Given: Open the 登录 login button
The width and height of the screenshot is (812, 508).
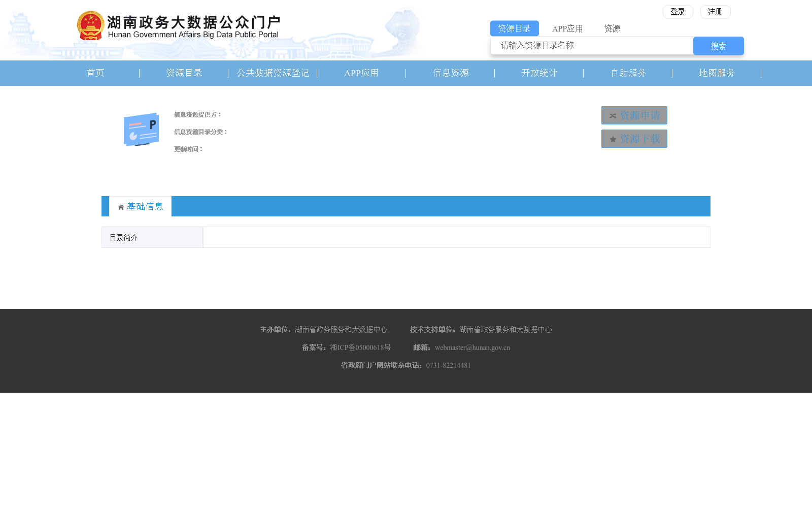Looking at the screenshot, I should (x=678, y=12).
